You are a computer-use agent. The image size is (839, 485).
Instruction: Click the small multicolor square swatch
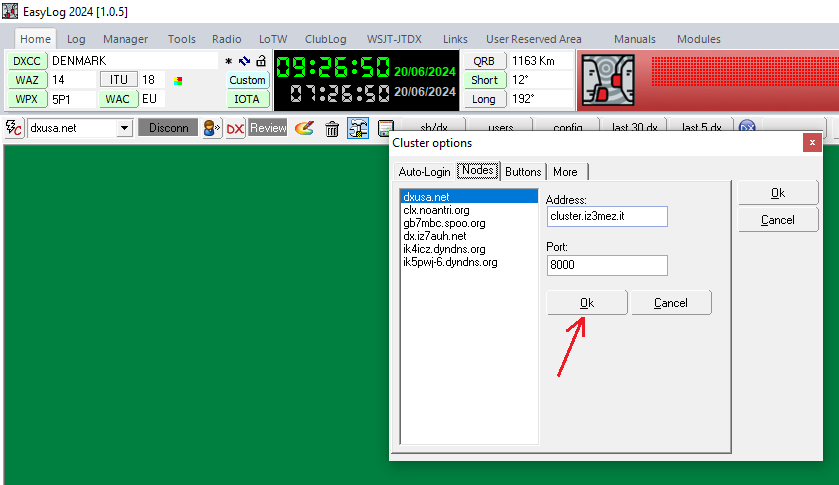(178, 81)
